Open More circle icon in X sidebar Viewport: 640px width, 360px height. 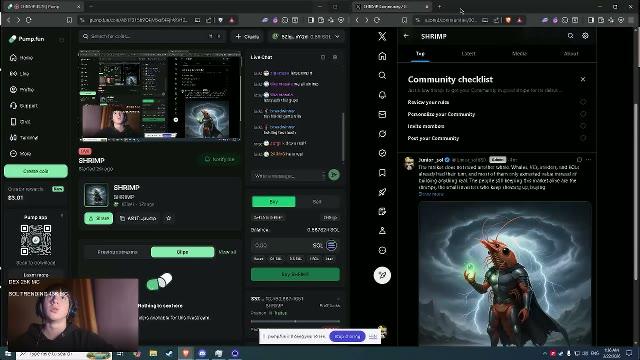[x=382, y=251]
